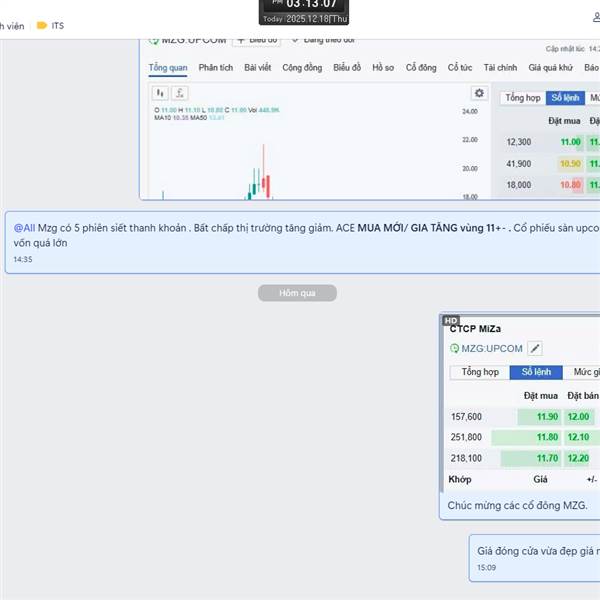Click the 12.20 ask price cell
The width and height of the screenshot is (600, 600).
[579, 458]
